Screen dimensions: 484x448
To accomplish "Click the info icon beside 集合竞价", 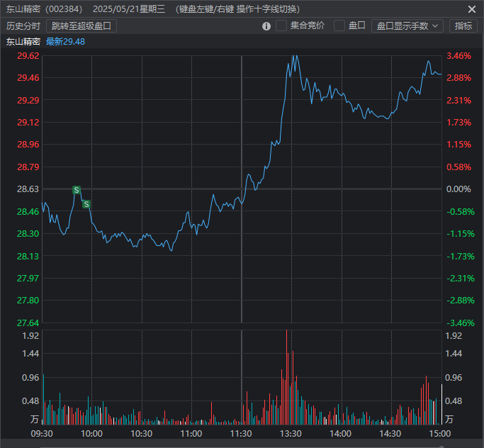I will tap(266, 26).
